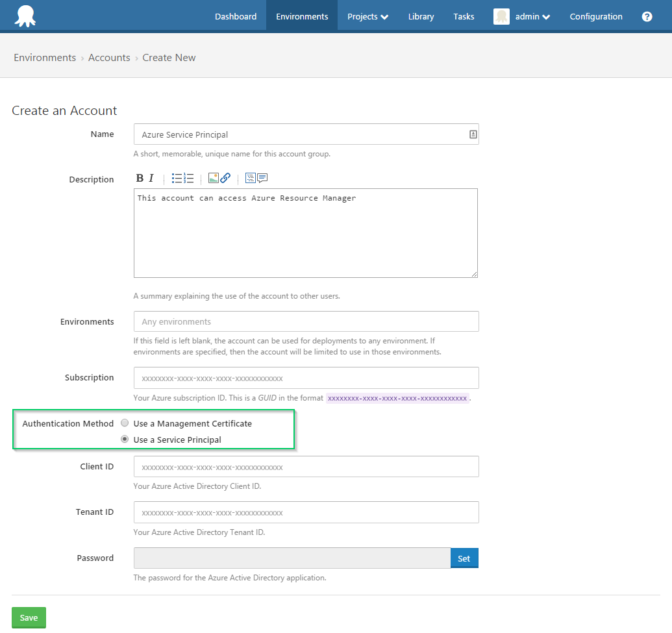
Task: Insert an image into the description
Action: (x=215, y=177)
